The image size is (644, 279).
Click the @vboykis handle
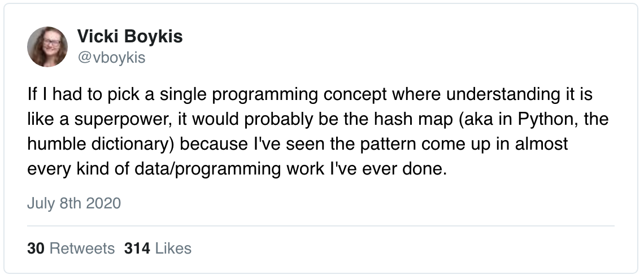[x=111, y=58]
